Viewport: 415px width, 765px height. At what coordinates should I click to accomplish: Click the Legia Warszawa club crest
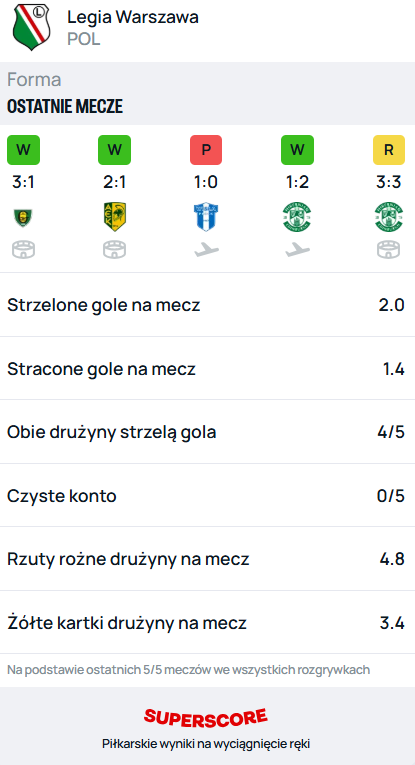[x=31, y=27]
